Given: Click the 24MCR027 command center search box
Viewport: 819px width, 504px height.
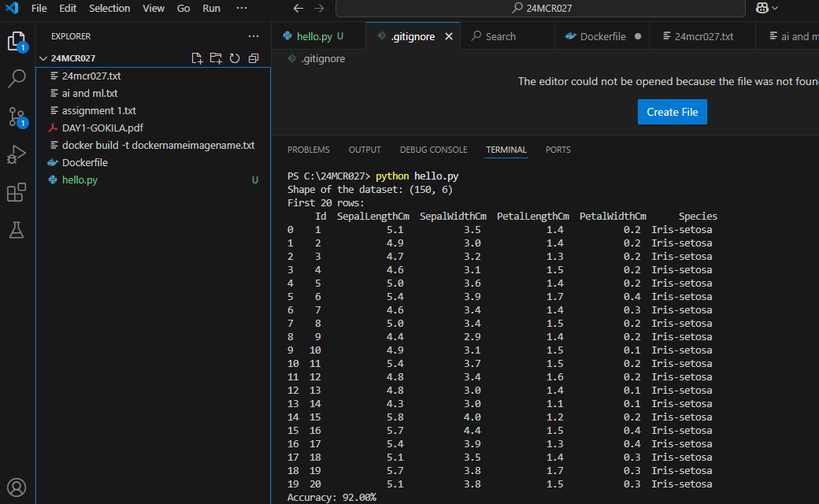Looking at the screenshot, I should pyautogui.click(x=540, y=9).
